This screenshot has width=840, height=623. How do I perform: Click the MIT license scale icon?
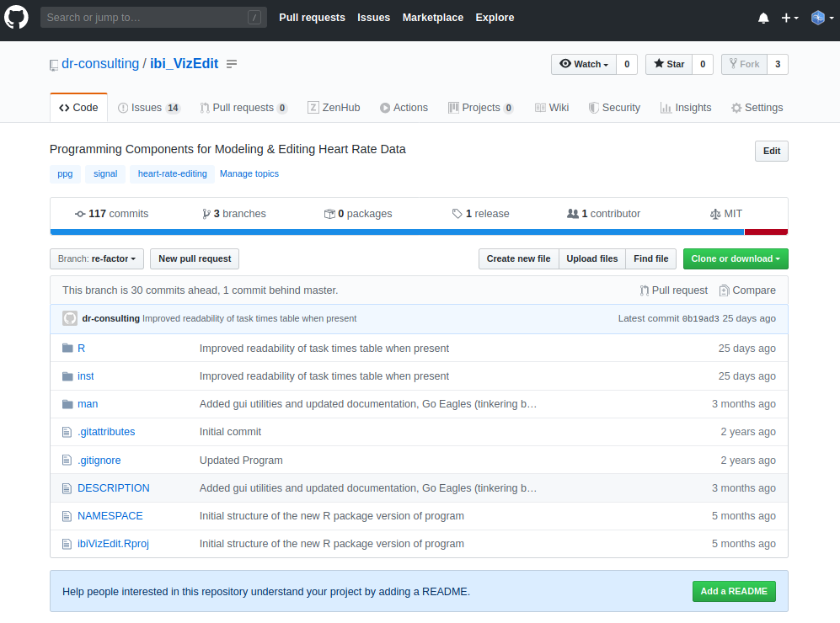coord(715,214)
